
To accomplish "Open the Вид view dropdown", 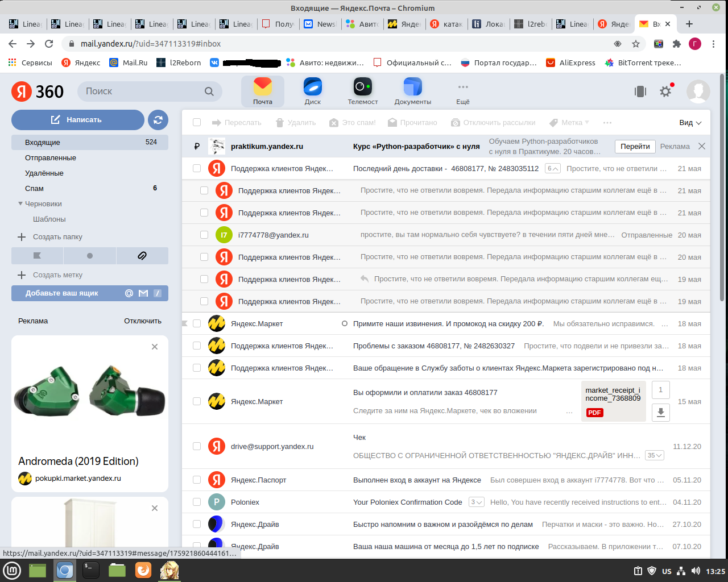I will [690, 123].
